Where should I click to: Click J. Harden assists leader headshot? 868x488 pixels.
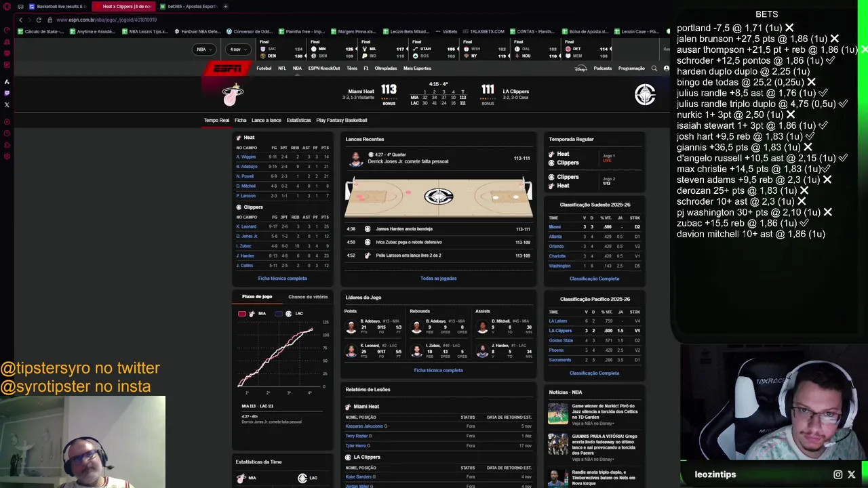point(483,351)
